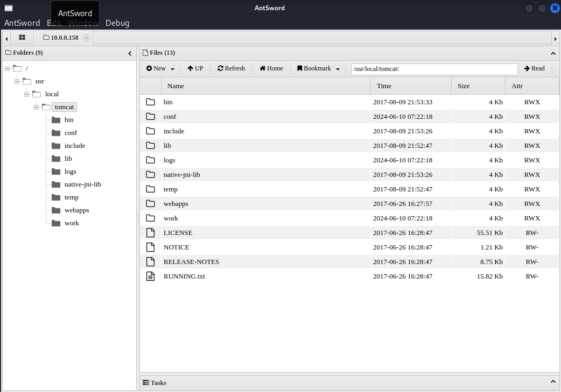Select the RUNNING.txt file name
The width and height of the screenshot is (561, 392).
point(184,276)
